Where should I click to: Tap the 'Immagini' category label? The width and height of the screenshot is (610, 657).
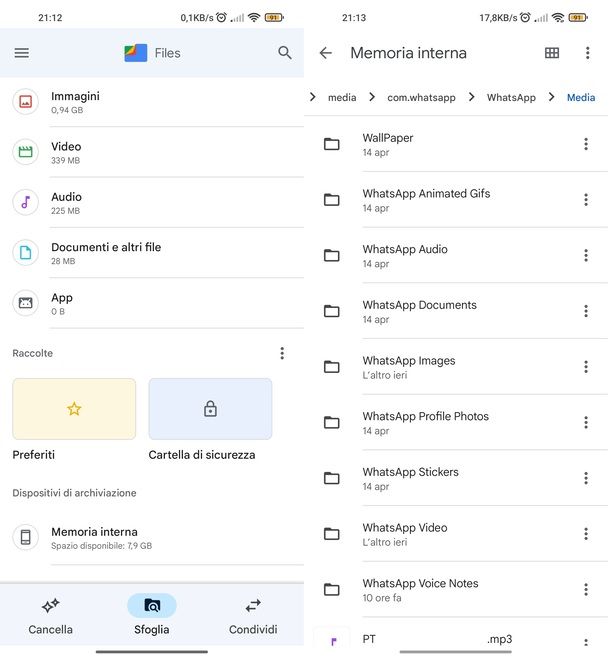(x=75, y=96)
